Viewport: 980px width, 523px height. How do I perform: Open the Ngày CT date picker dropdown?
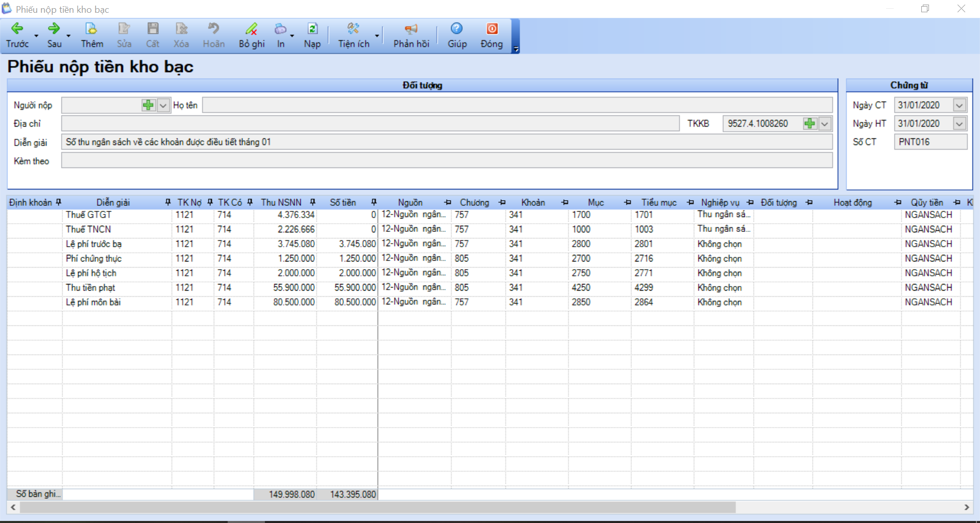click(960, 105)
